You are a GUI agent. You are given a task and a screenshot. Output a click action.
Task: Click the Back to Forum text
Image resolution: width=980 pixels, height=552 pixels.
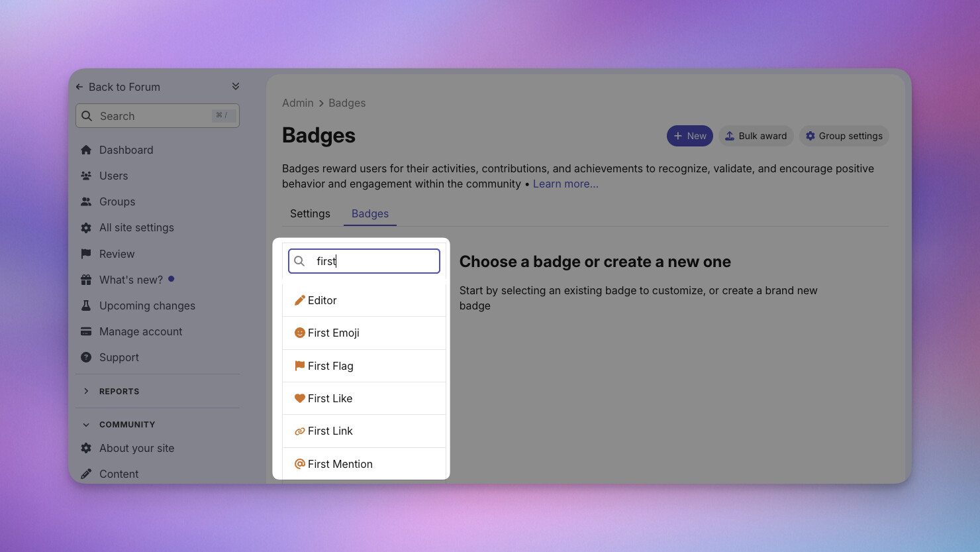click(124, 87)
